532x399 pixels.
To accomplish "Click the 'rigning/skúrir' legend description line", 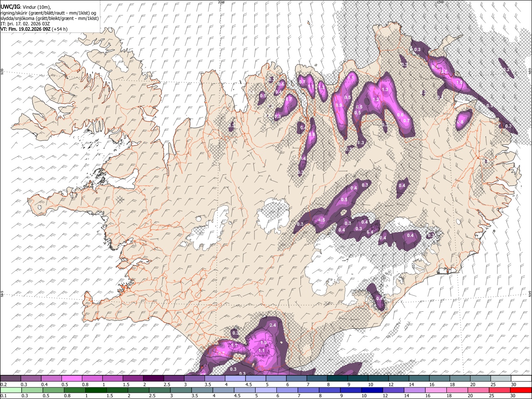I will click(x=48, y=13).
